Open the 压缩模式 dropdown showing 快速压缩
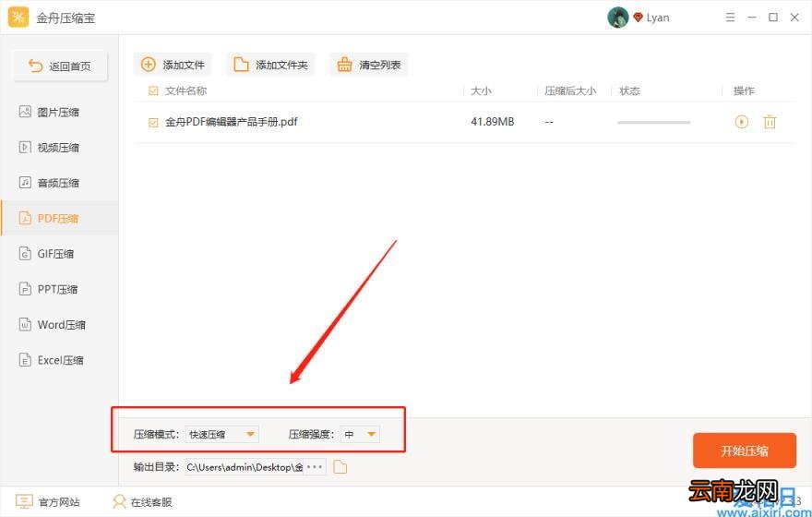Screen dimensions: 812x517 tap(221, 434)
